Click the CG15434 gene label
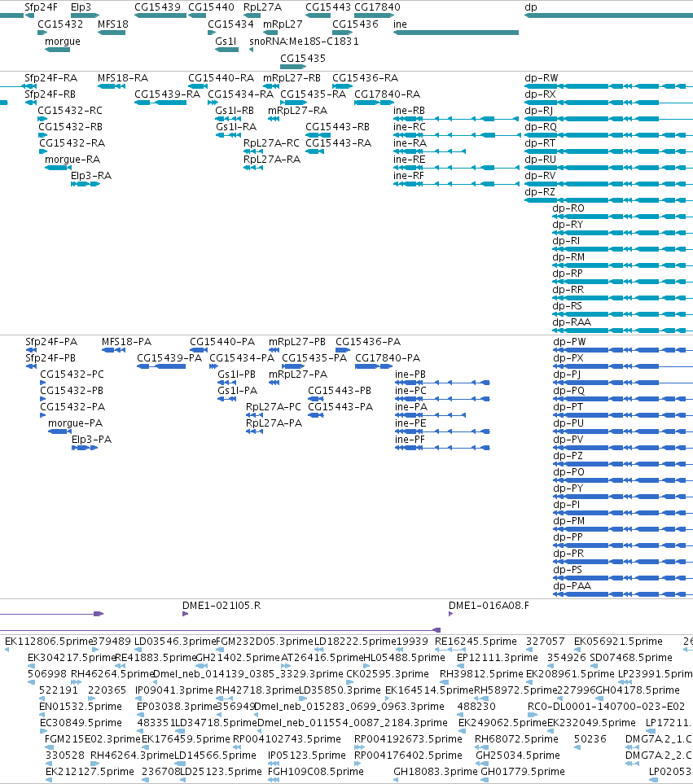The width and height of the screenshot is (693, 784). [x=230, y=24]
